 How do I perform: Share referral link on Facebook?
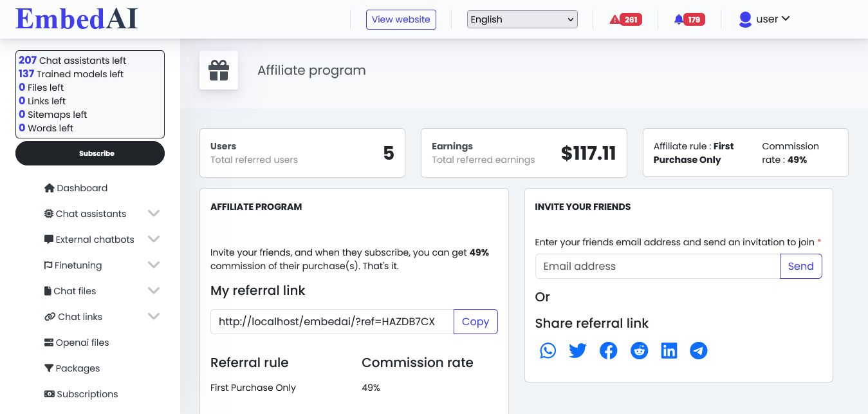[x=608, y=350]
